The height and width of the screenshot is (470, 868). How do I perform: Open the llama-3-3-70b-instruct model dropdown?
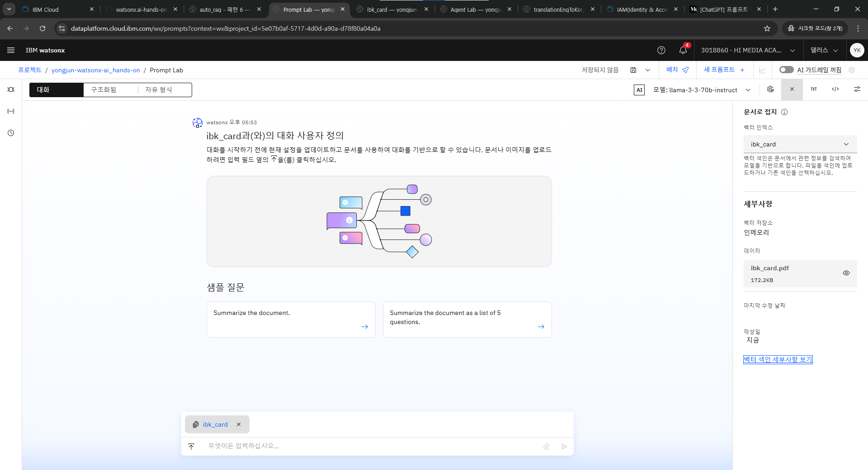702,90
